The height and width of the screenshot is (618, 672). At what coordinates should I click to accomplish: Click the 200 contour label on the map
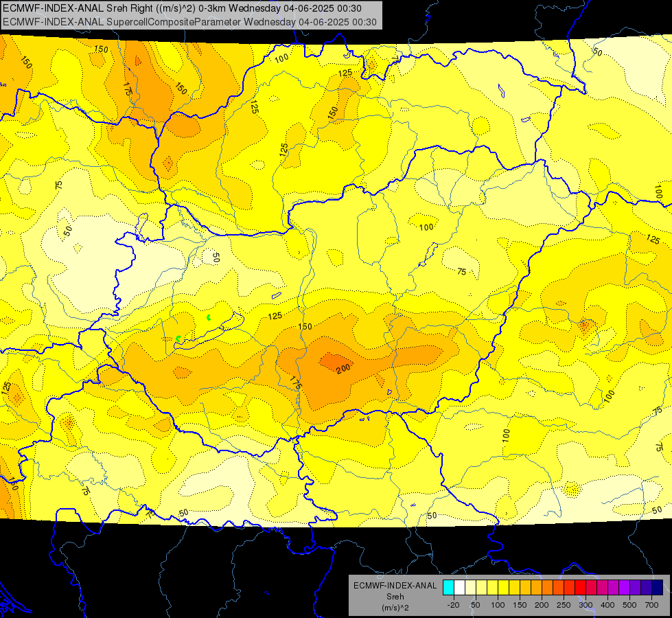(x=343, y=369)
